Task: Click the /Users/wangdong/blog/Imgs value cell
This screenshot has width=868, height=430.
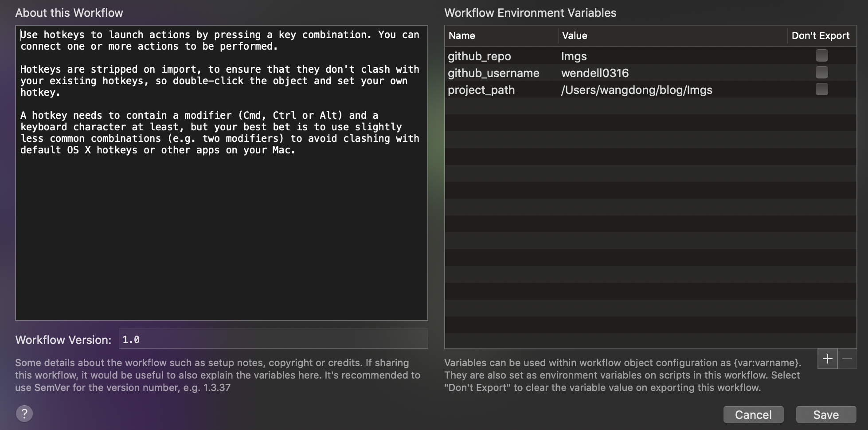Action: pyautogui.click(x=637, y=90)
